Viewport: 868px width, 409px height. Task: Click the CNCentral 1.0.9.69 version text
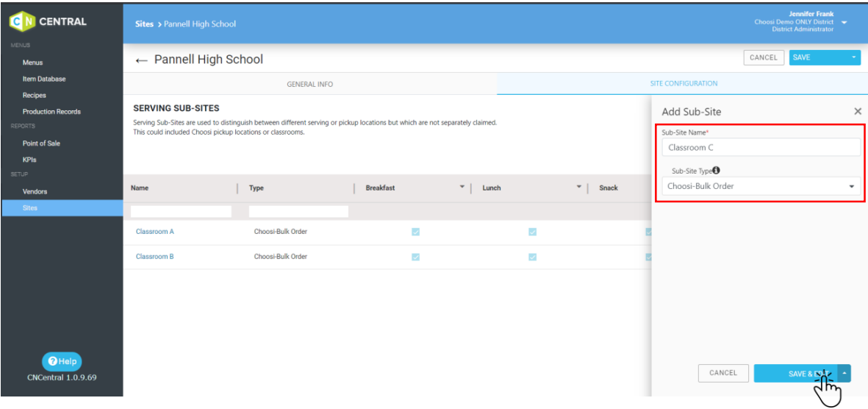[x=62, y=378]
